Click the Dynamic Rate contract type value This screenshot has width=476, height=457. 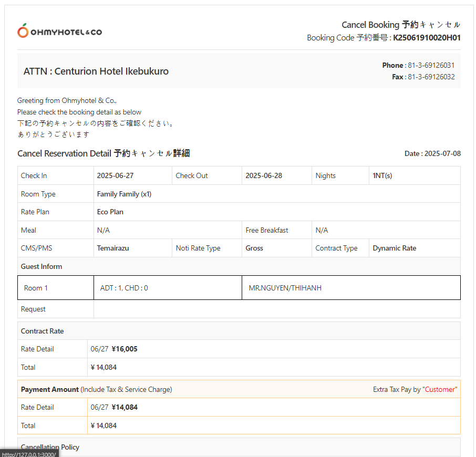click(394, 248)
